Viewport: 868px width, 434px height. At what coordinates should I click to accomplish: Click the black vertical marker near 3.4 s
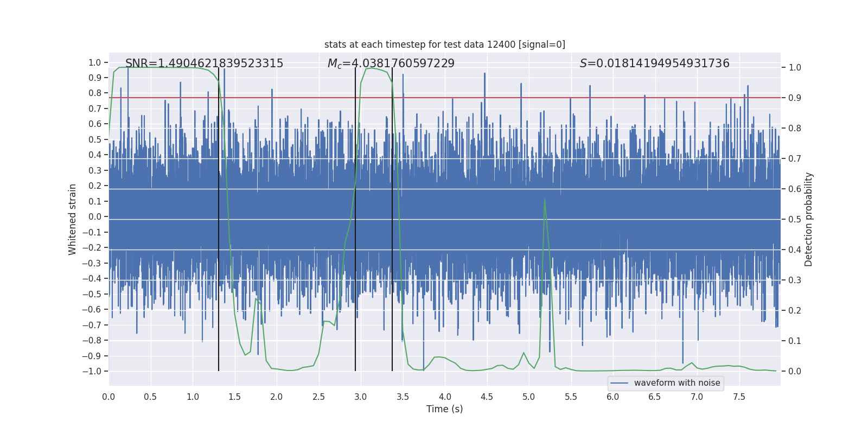coord(392,219)
